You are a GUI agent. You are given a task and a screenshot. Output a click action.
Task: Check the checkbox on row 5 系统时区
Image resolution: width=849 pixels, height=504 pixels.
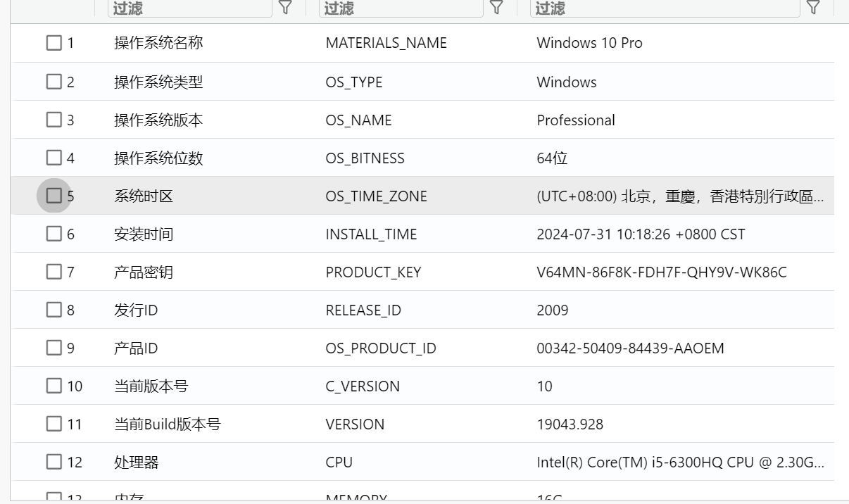(x=54, y=195)
